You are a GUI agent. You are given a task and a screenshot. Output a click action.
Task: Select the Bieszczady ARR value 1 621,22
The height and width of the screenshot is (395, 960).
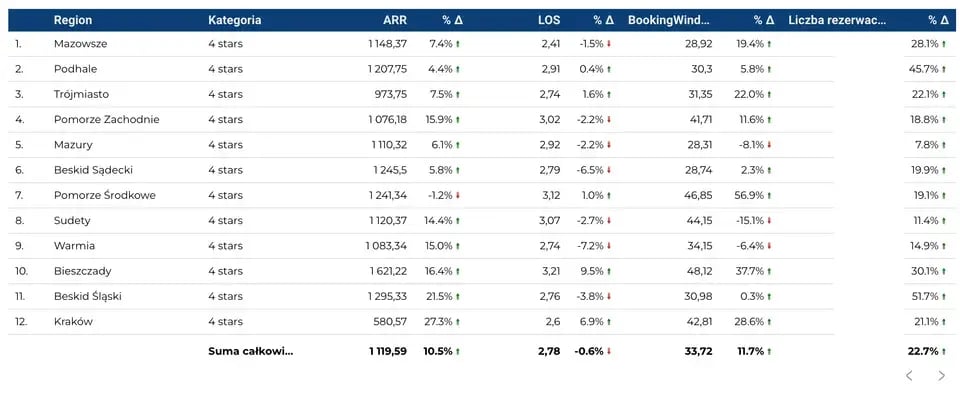(388, 271)
